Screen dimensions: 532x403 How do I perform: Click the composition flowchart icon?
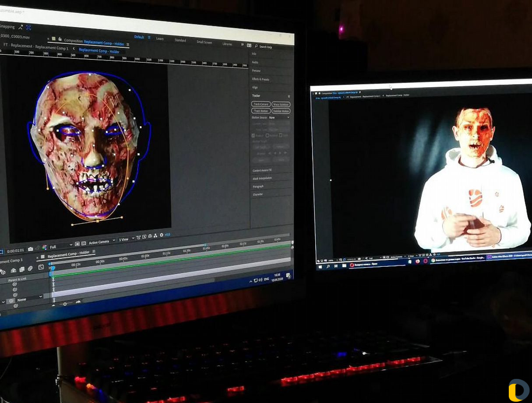click(x=155, y=236)
